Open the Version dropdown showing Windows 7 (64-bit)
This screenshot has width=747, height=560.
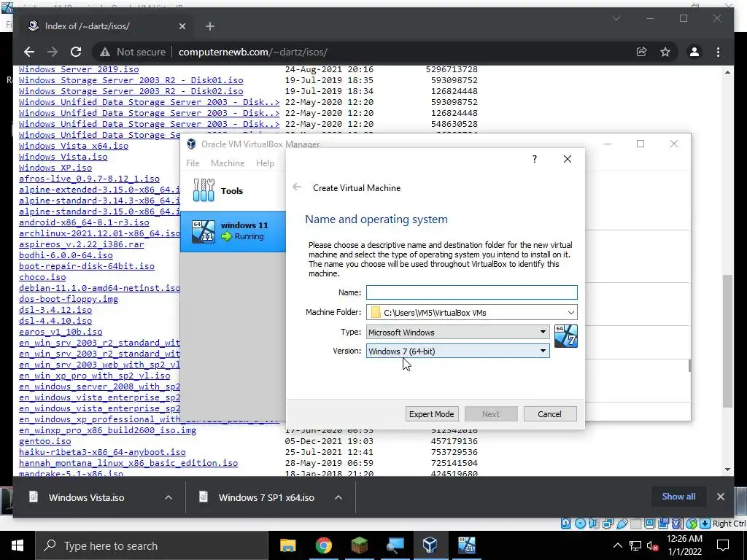click(458, 351)
